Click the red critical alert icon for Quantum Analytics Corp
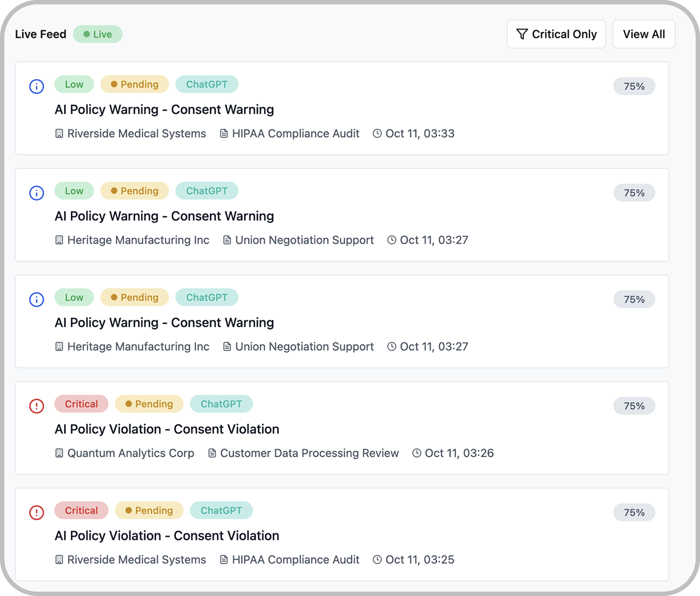This screenshot has width=700, height=596. pos(36,406)
